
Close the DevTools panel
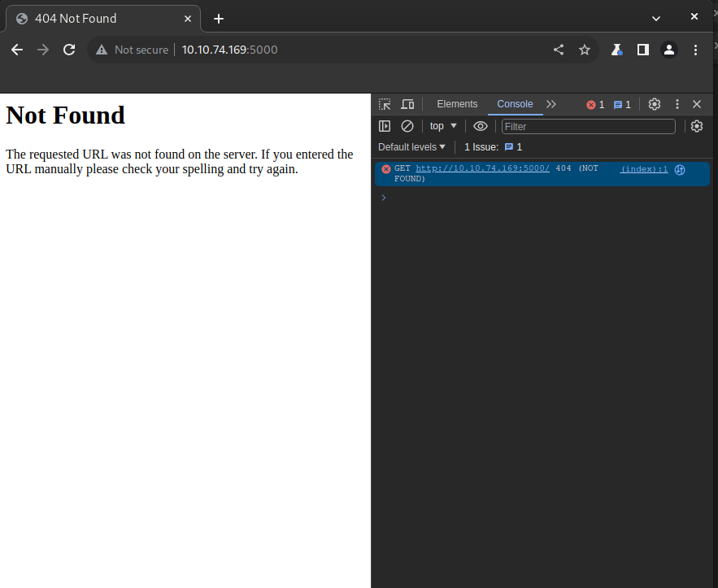pos(697,104)
